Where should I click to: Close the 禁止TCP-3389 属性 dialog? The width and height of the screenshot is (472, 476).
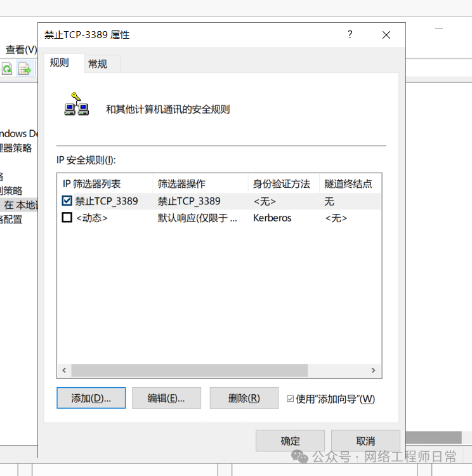click(x=386, y=35)
